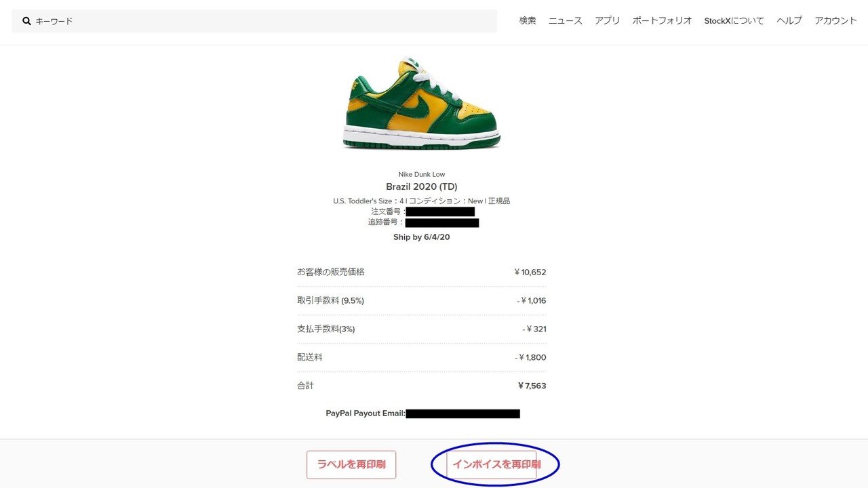The height and width of the screenshot is (488, 868).
Task: Click the 配送料 fee row
Action: click(422, 357)
